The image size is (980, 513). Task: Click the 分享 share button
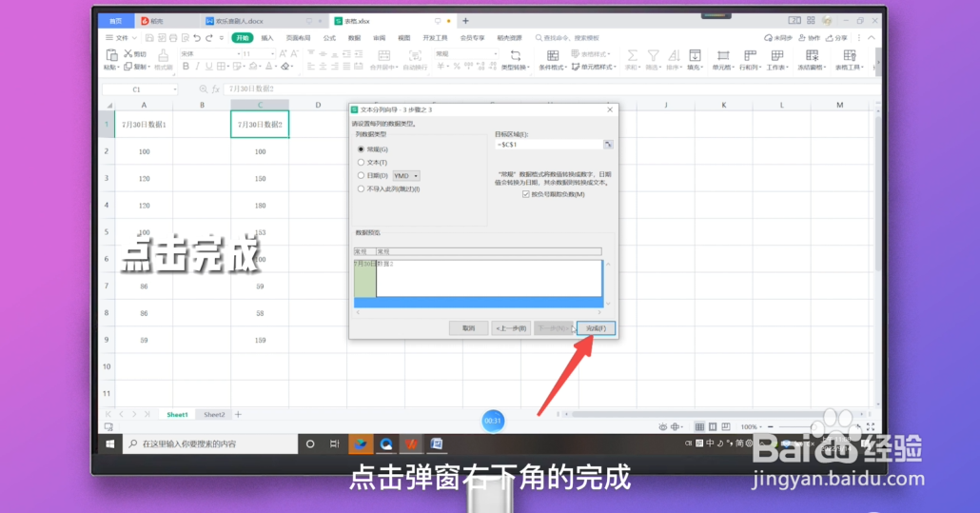click(x=837, y=38)
